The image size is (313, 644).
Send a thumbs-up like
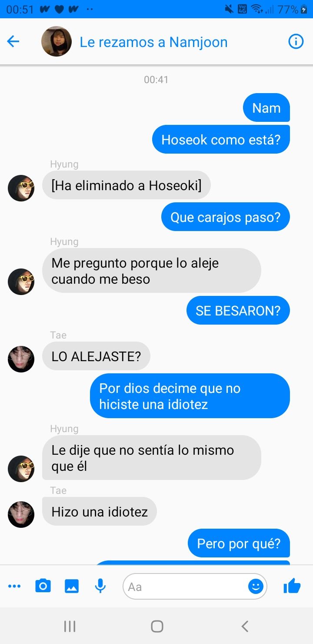(x=292, y=586)
